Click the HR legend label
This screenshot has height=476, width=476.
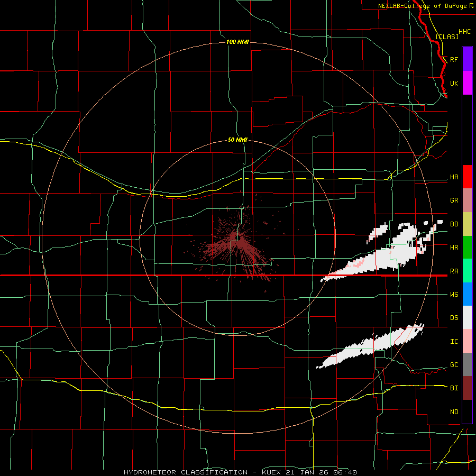454,248
